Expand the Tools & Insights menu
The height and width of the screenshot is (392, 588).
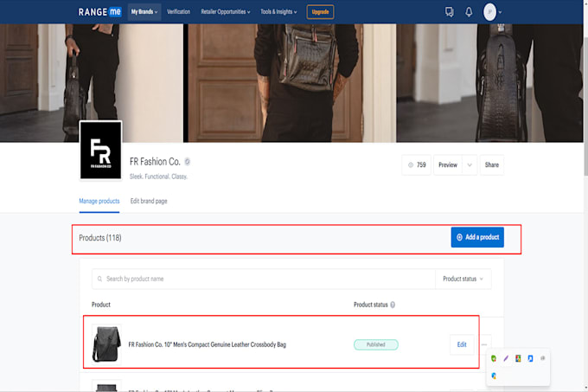coord(278,12)
